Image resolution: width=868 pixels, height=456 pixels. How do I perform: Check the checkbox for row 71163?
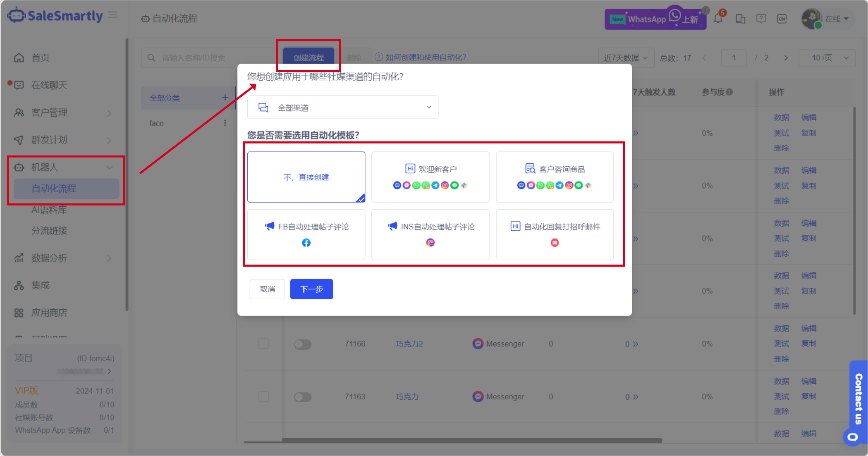point(263,396)
